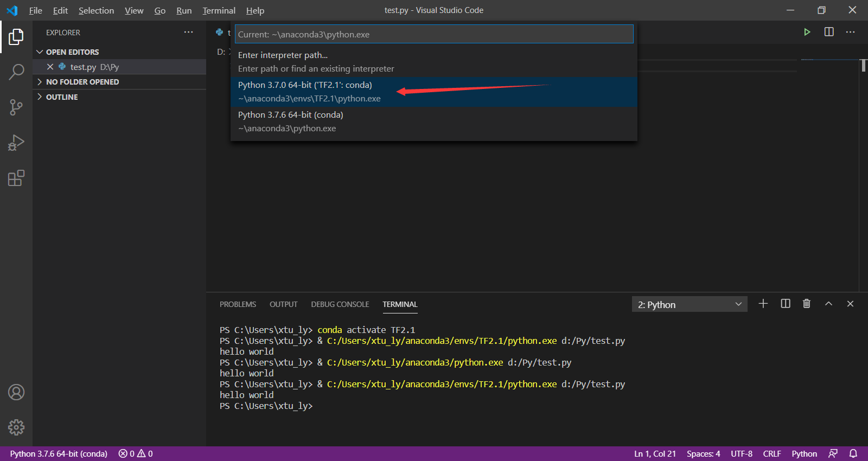868x461 pixels.
Task: Open the Manage gear icon
Action: (16, 427)
